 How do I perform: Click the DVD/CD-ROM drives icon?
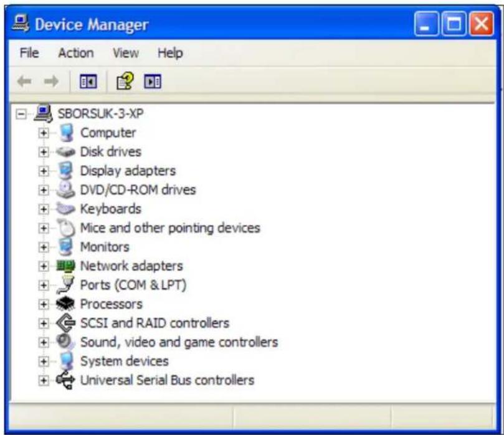(x=65, y=189)
